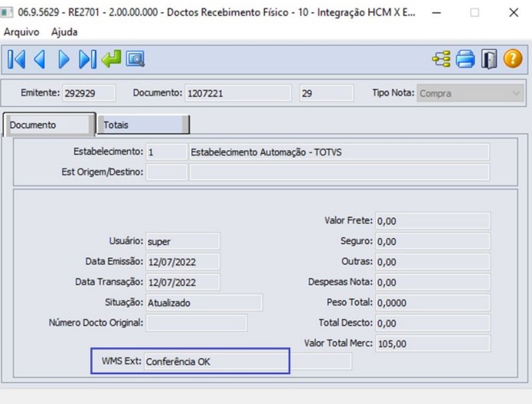Screen dimensions: 532x404
Task: Click the Valor Total Merc field 105,00
Action: coord(432,344)
